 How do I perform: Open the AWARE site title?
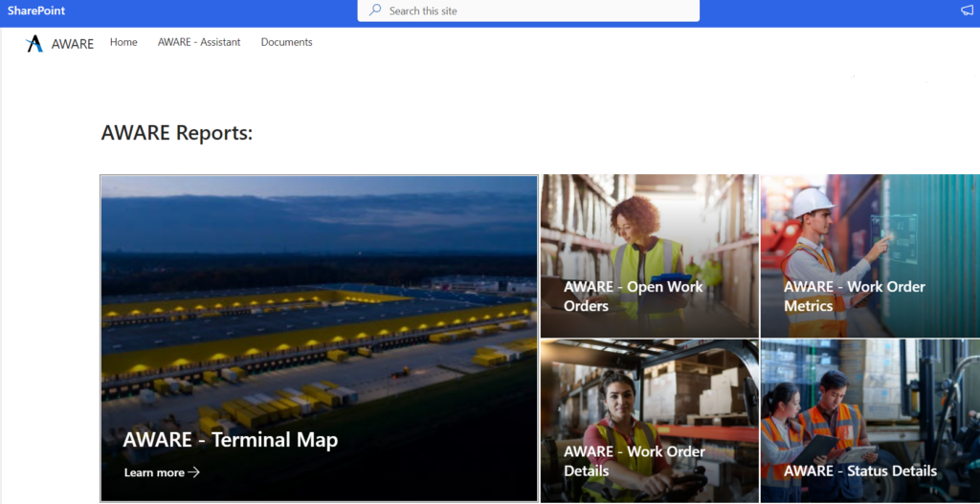(x=73, y=44)
